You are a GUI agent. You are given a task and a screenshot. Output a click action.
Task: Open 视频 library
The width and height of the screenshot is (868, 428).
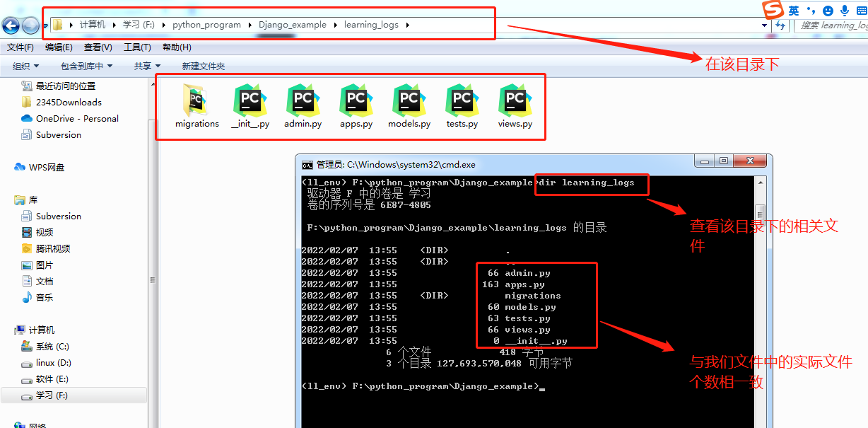click(x=37, y=232)
